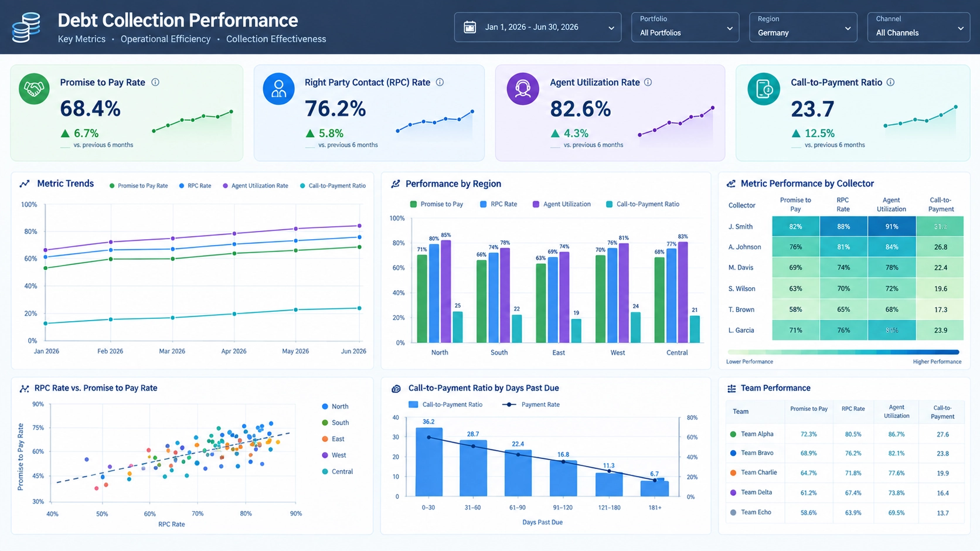Viewport: 980px width, 551px height.
Task: Toggle Call-to-Payment Ratio bars in region chart
Action: (642, 204)
